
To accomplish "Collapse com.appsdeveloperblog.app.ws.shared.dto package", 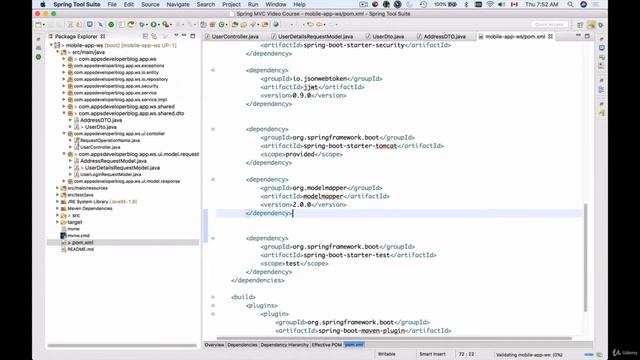I will tap(64, 113).
